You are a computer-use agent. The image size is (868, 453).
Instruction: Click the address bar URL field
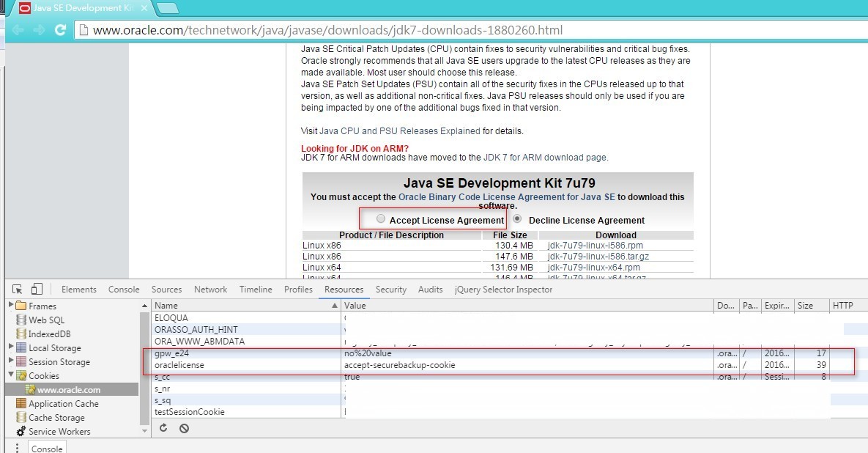(x=470, y=30)
